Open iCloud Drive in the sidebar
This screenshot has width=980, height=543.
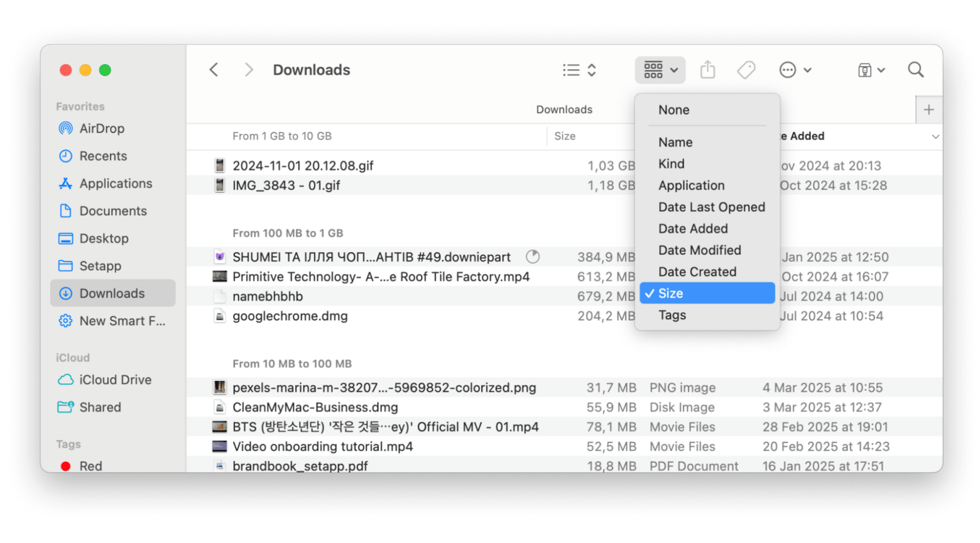pyautogui.click(x=112, y=380)
